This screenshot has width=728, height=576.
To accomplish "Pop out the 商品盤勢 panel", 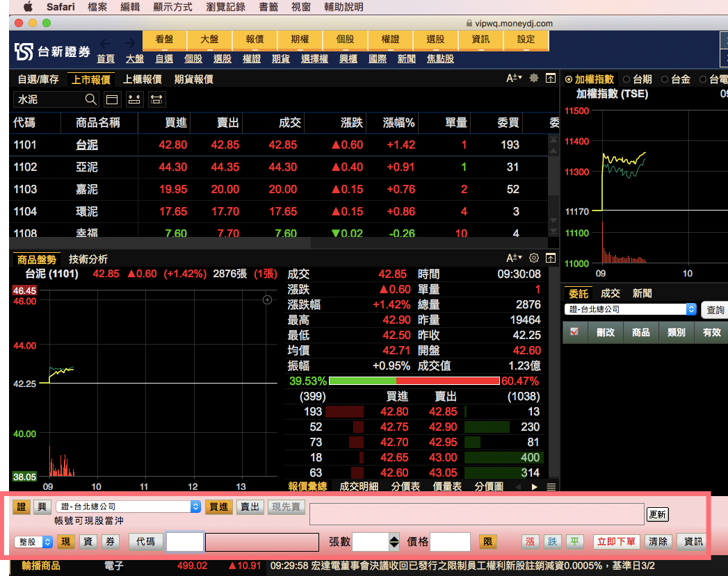I will pyautogui.click(x=551, y=258).
